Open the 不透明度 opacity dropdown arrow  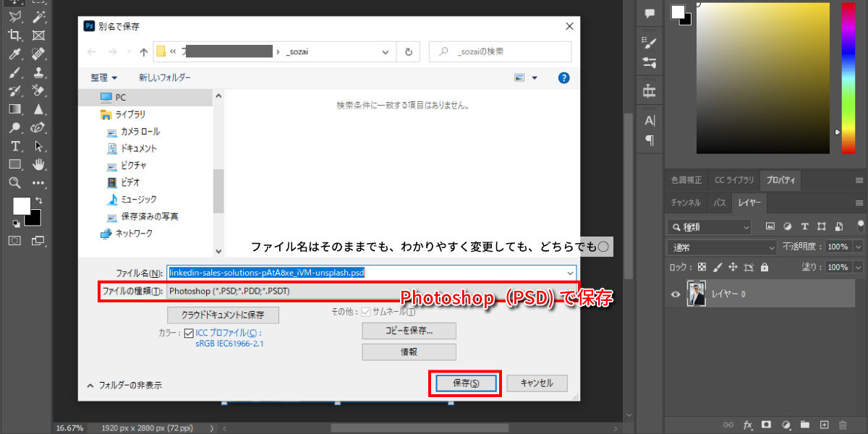tap(859, 247)
